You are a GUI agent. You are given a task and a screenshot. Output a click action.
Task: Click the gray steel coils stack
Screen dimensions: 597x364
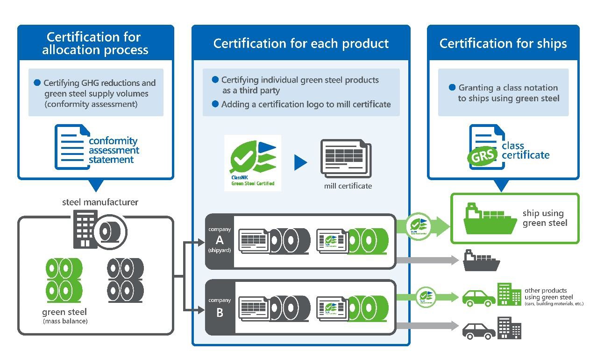pos(125,280)
